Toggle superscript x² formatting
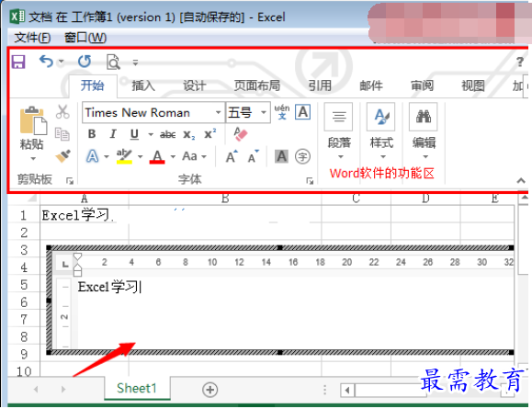 210,134
